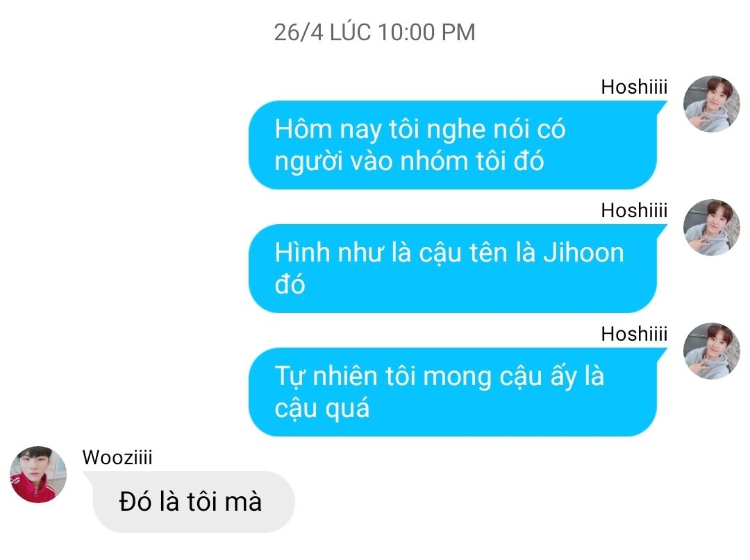Click the words 'cậu quá' in third message

click(322, 409)
